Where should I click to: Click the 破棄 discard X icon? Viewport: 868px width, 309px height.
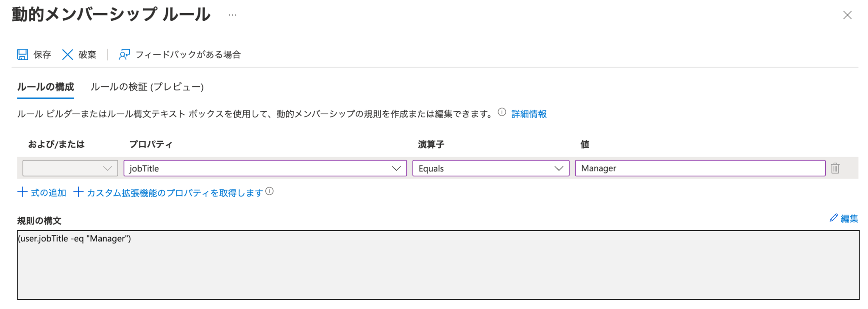tap(67, 54)
